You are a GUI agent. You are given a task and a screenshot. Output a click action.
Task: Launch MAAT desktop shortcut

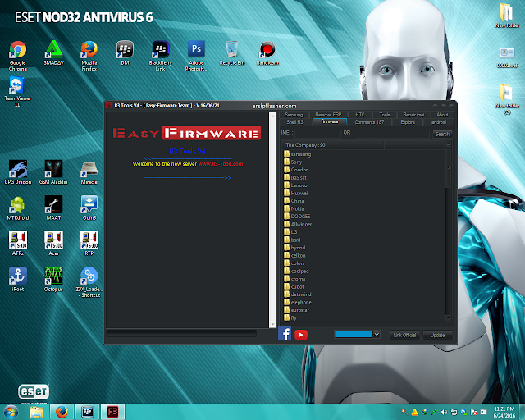point(53,208)
